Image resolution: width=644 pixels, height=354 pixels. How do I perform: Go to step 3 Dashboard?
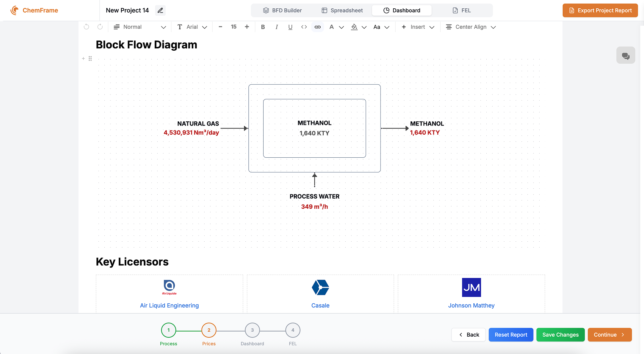(252, 330)
